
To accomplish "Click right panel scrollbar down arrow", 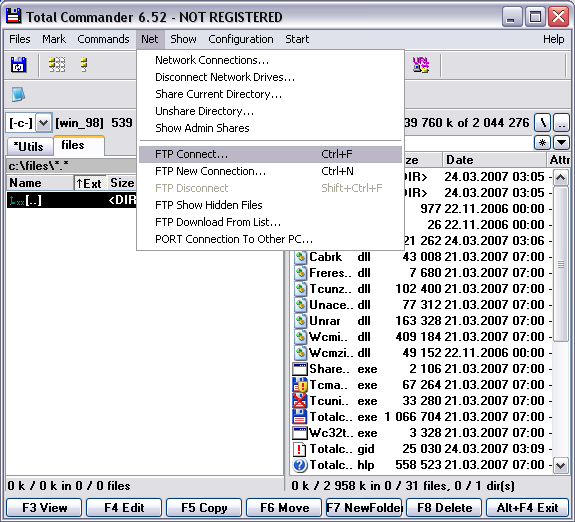I will point(560,466).
